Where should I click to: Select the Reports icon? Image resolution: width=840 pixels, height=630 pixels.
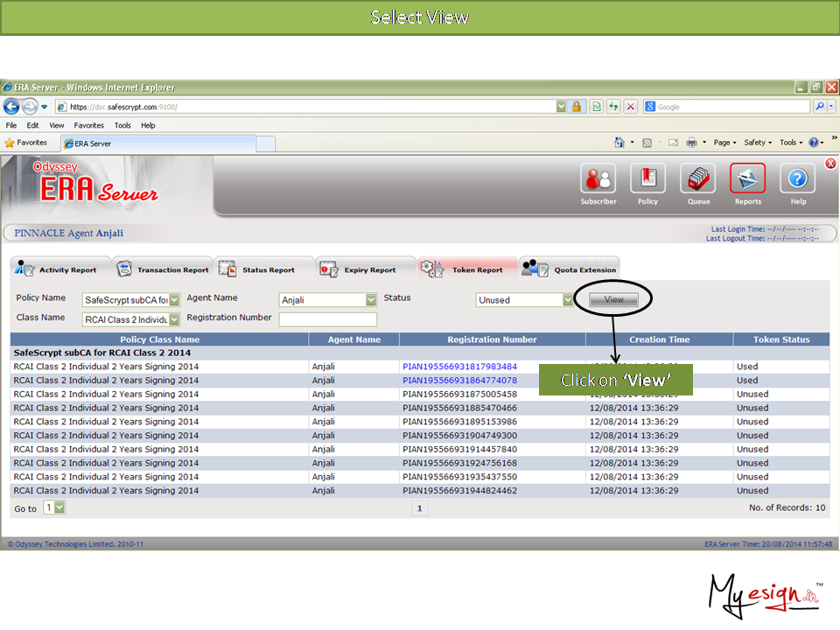coord(747,178)
